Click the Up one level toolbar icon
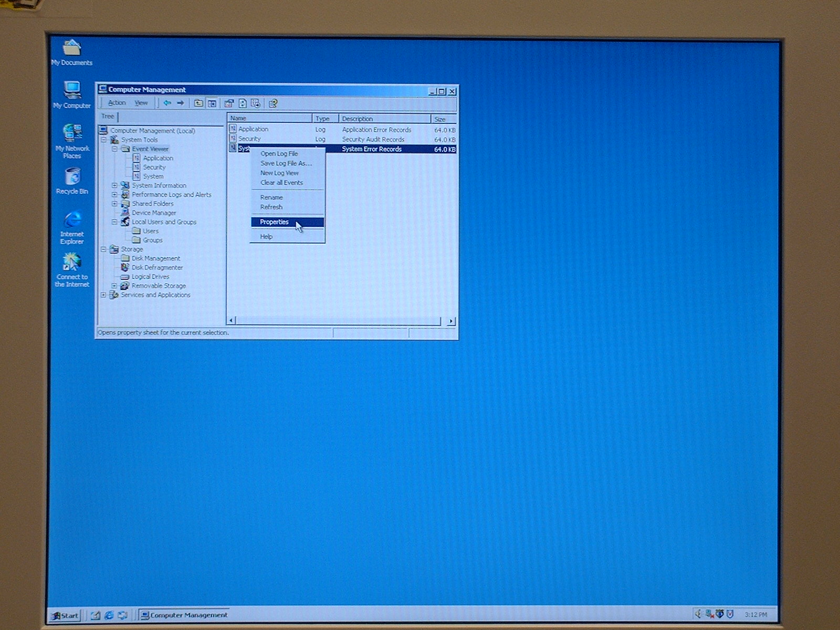 pos(198,103)
